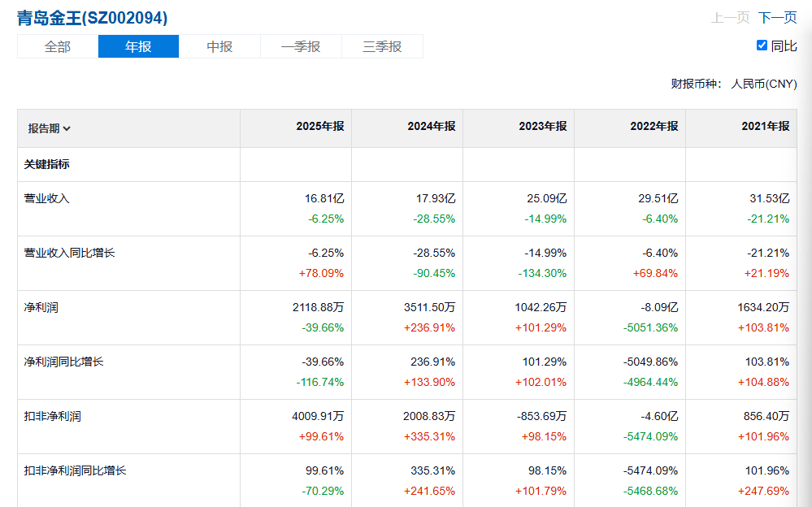The image size is (812, 507).
Task: Open the 青岛金王(SZ002094) stock title
Action: click(92, 18)
